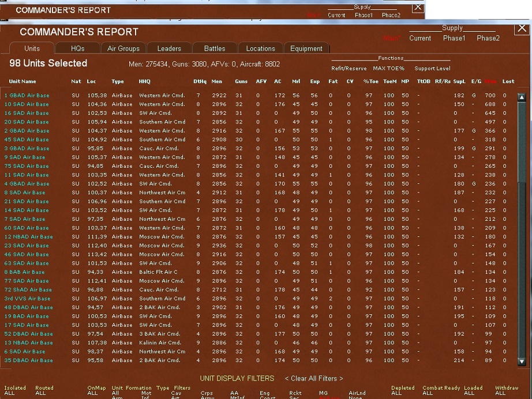
Task: Sort by the Exp column header
Action: point(315,81)
